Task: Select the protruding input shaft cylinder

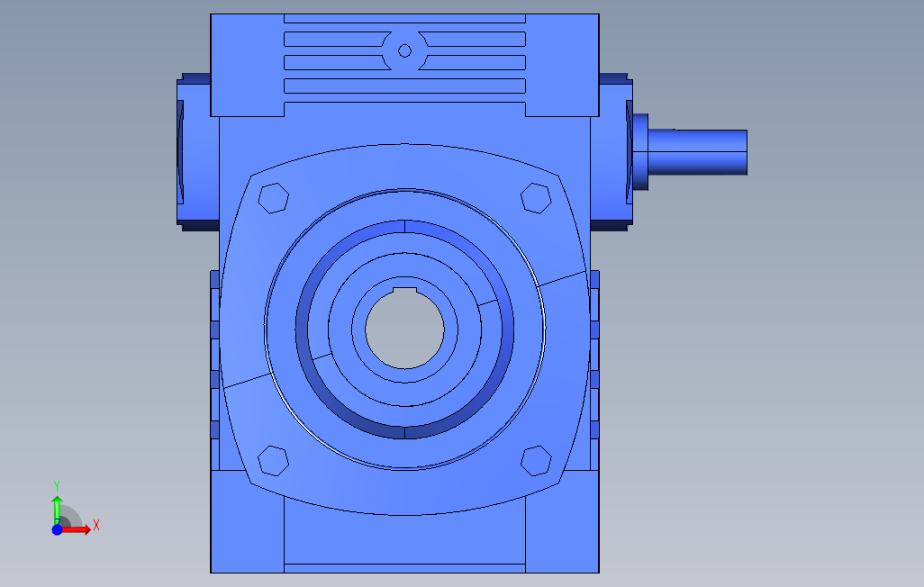Action: [698, 153]
